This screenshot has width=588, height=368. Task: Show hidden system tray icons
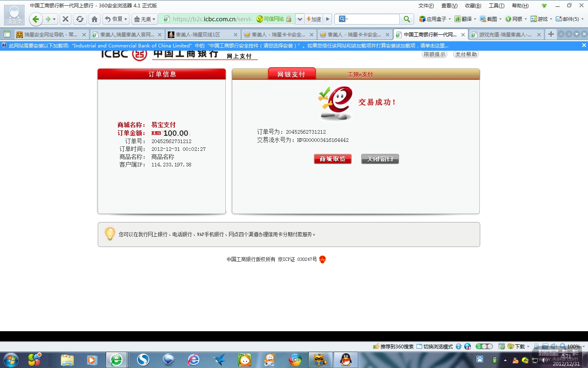(x=505, y=360)
